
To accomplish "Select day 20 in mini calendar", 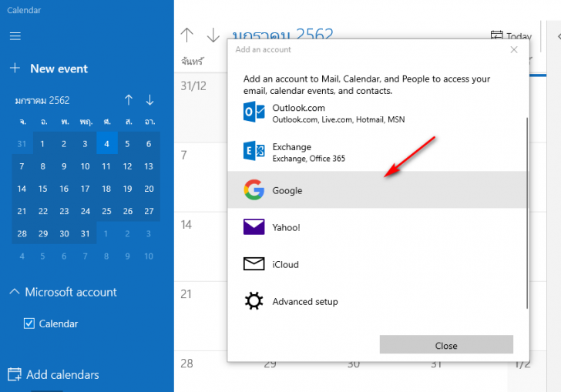I will (x=149, y=189).
